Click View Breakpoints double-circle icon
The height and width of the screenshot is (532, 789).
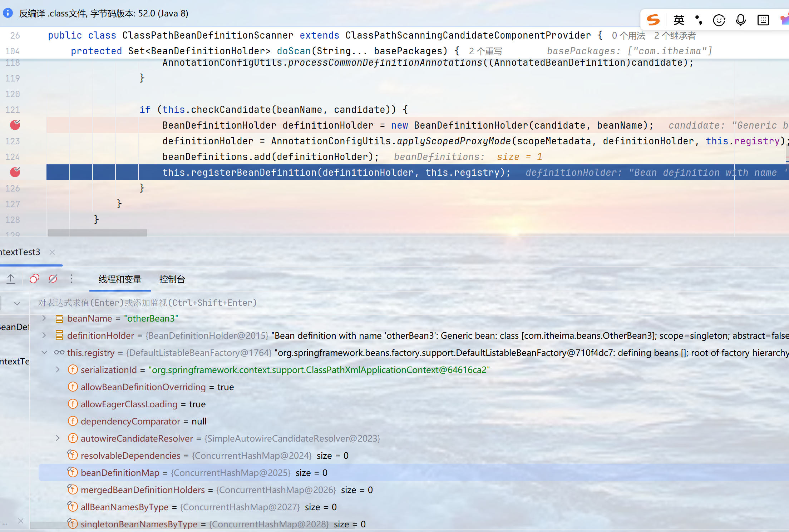tap(34, 279)
